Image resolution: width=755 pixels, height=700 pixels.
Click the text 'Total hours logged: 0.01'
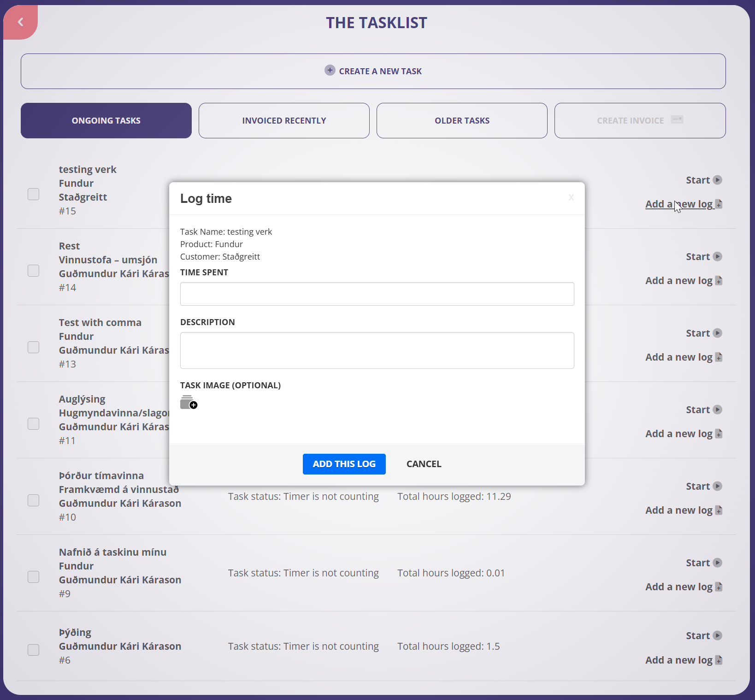(x=451, y=573)
